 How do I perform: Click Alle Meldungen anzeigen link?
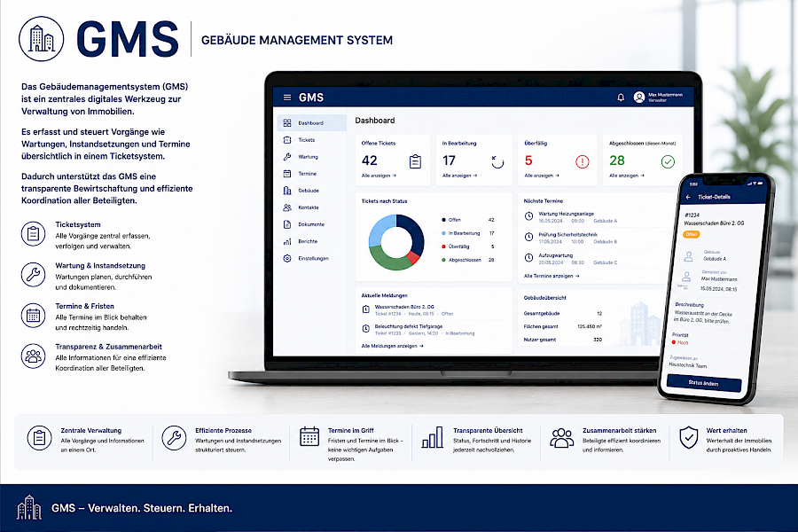tap(392, 346)
